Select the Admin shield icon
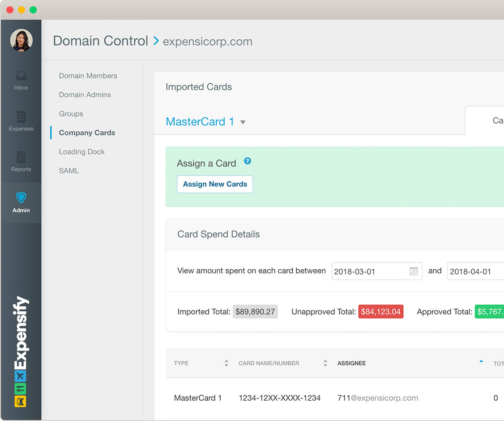Viewport: 504px width, 421px height. pos(21,198)
